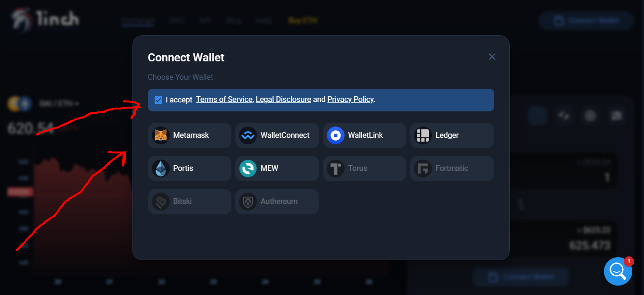The image size is (644, 295).
Task: Select the greyed-out Fortmatic wallet option
Action: point(452,169)
